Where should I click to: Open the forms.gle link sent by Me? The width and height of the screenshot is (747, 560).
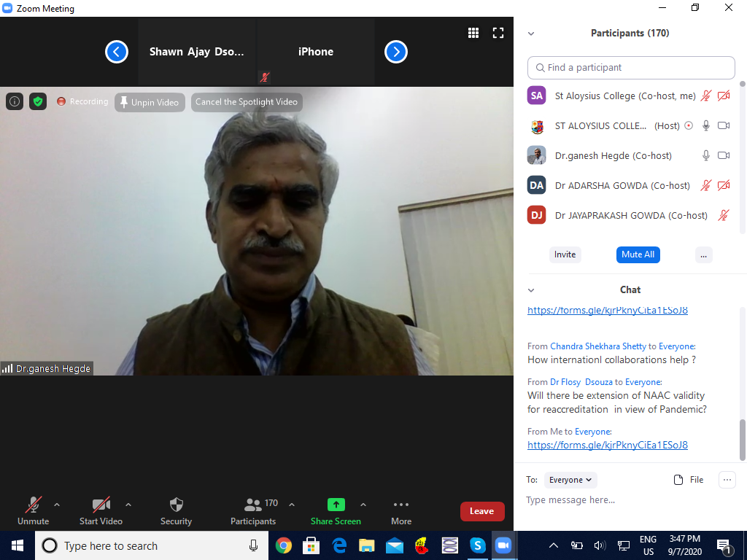pos(608,446)
